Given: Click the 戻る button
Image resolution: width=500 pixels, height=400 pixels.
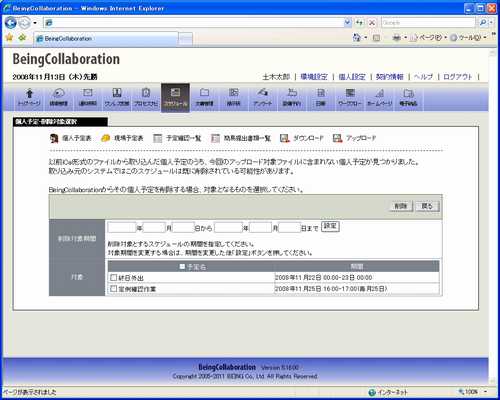Looking at the screenshot, I should pyautogui.click(x=427, y=206).
